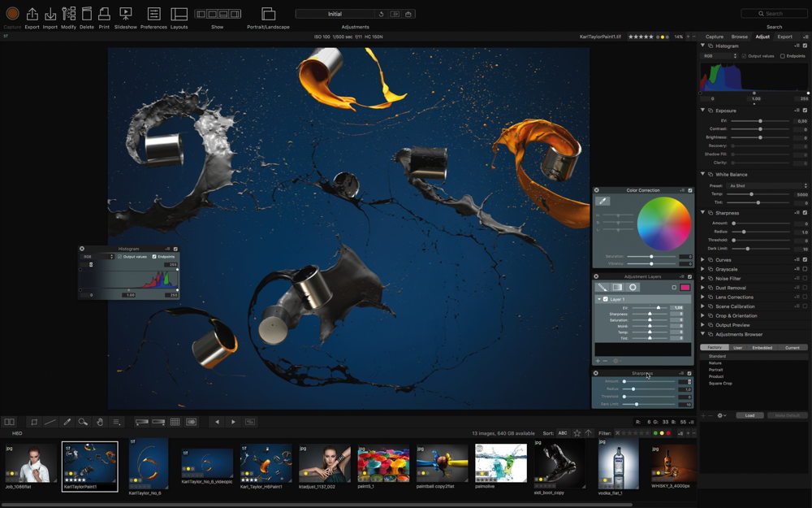The width and height of the screenshot is (812, 508).
Task: Open the Slideshow tool
Action: click(125, 15)
